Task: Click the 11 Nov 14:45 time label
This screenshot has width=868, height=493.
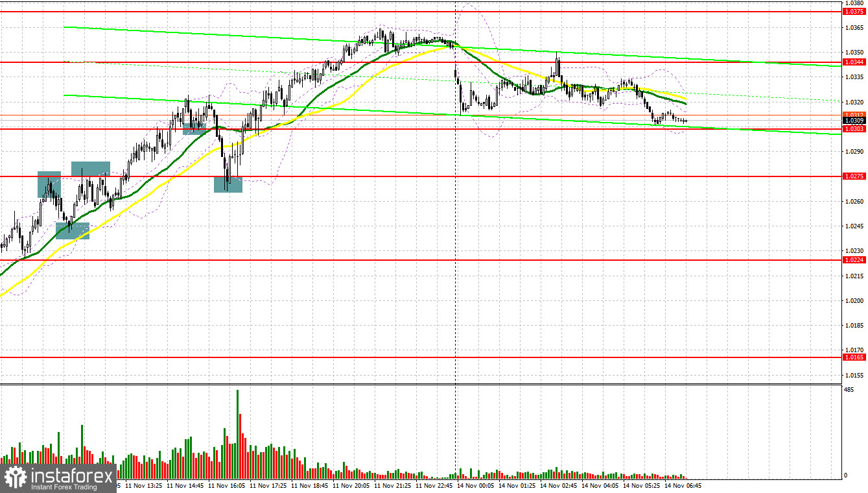Action: pyautogui.click(x=186, y=485)
